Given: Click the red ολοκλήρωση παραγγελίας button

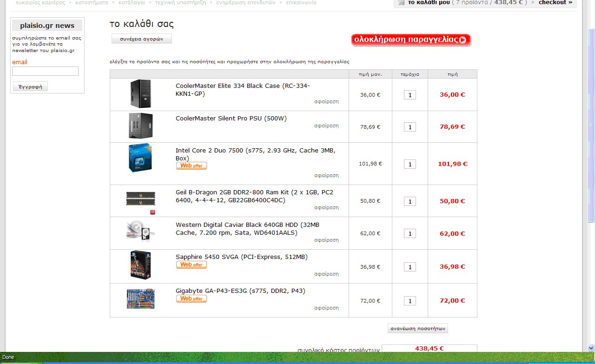Looking at the screenshot, I should coord(411,40).
